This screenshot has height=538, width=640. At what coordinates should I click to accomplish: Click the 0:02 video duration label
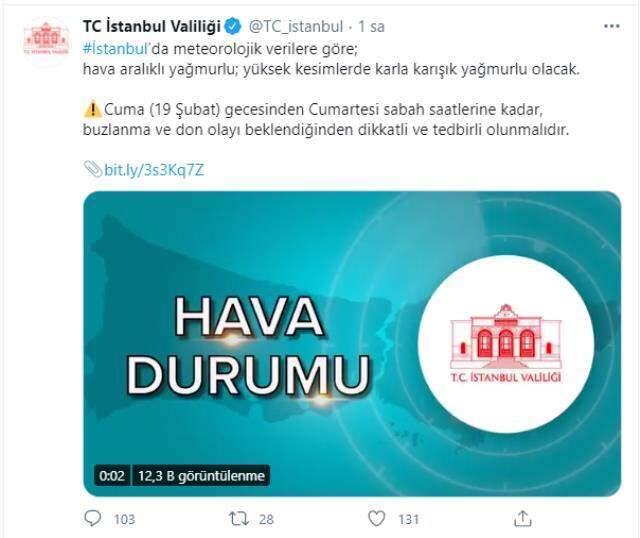(112, 476)
